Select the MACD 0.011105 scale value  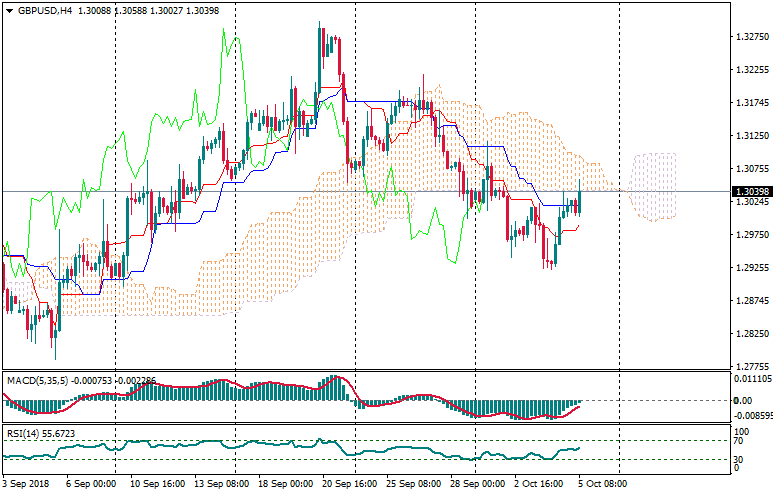pyautogui.click(x=751, y=380)
